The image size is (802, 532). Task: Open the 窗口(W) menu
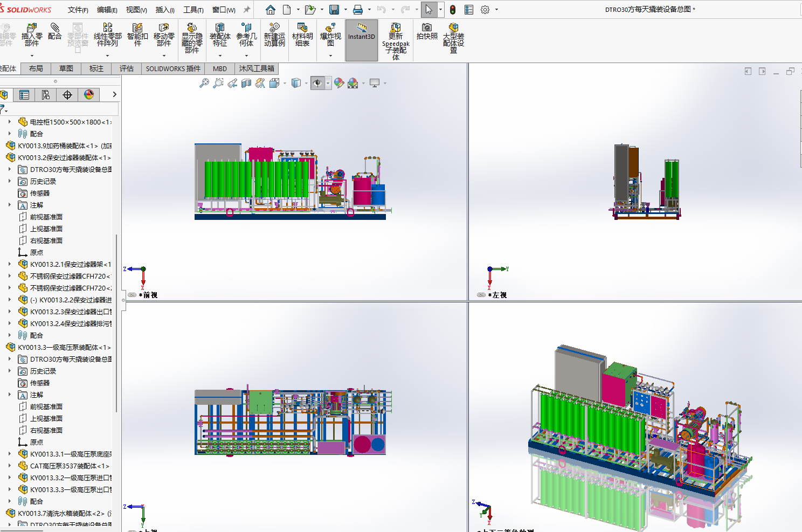tap(224, 10)
